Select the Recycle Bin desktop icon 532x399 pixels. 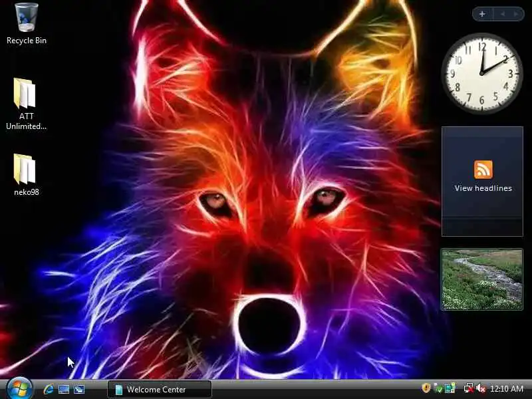coord(27,24)
